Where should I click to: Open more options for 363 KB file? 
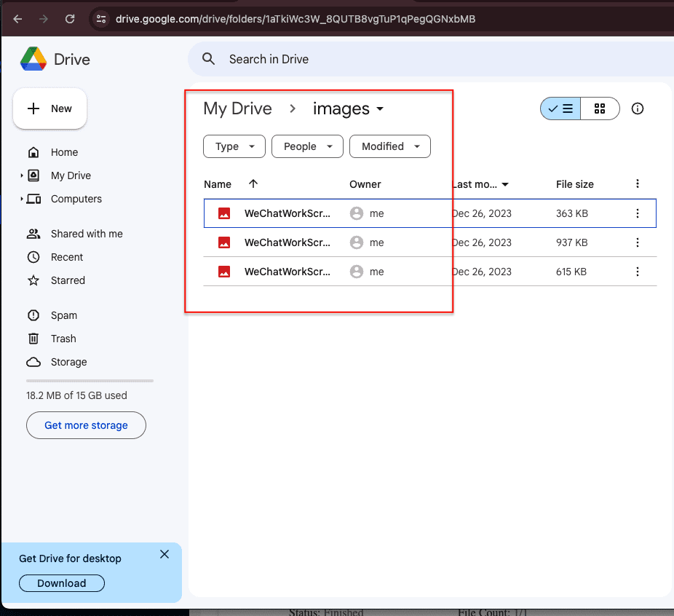(x=638, y=213)
